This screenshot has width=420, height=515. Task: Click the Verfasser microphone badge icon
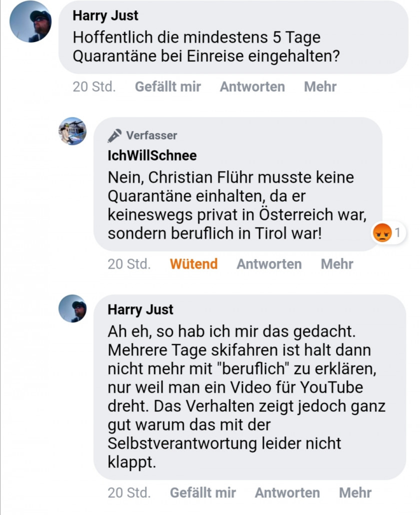pyautogui.click(x=114, y=135)
